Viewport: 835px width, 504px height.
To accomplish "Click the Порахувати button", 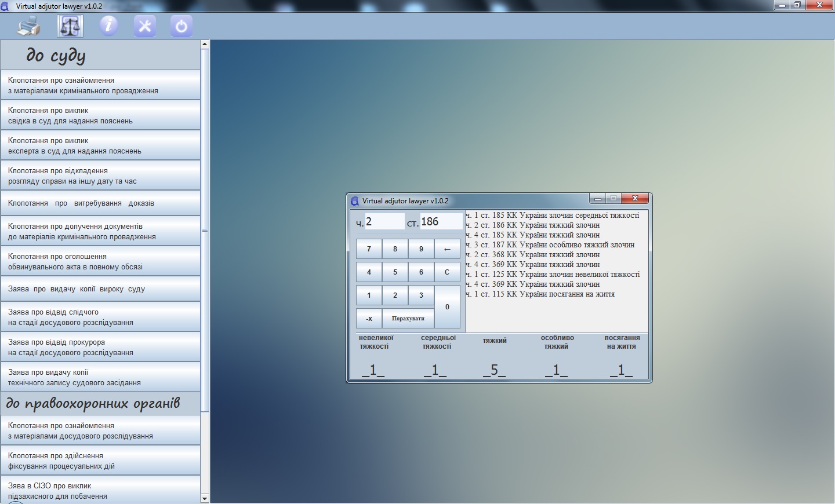I will (x=408, y=319).
